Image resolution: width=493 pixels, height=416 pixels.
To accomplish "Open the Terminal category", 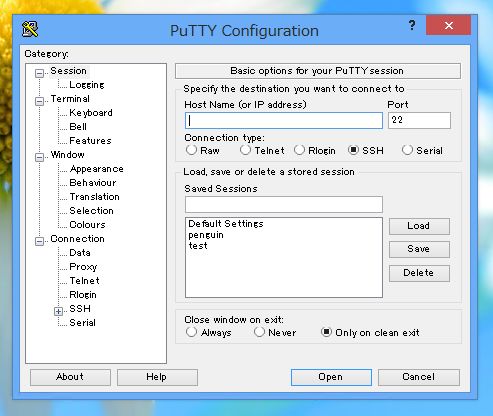I will click(70, 99).
